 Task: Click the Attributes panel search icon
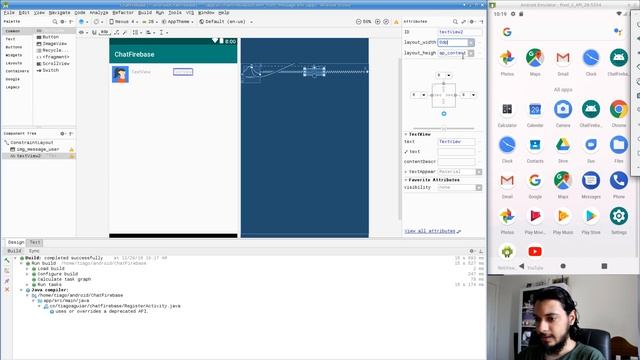click(455, 21)
